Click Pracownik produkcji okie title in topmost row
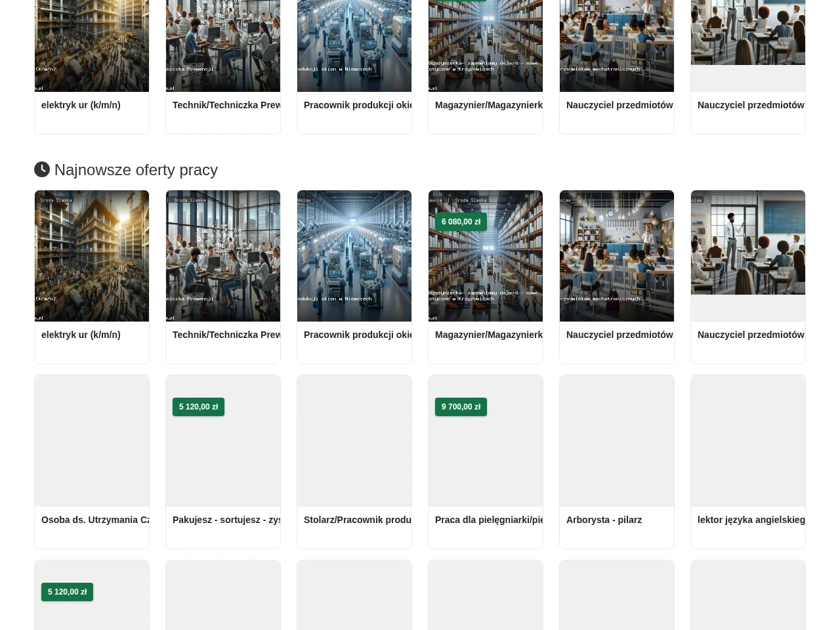This screenshot has width=840, height=630. click(x=358, y=105)
